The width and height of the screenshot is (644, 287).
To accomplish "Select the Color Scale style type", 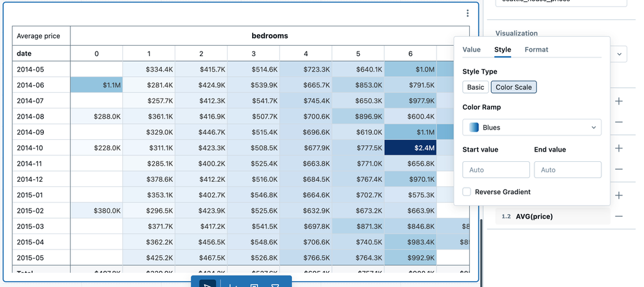I will point(514,87).
